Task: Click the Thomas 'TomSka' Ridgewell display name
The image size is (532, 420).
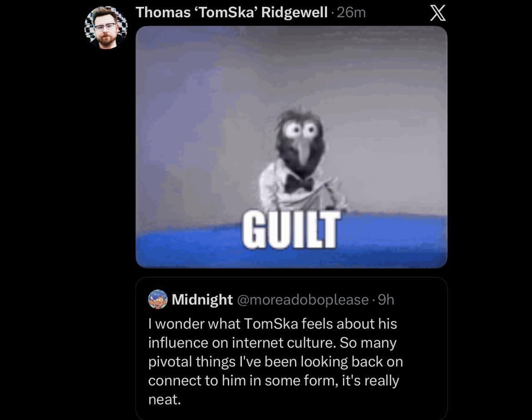Action: click(x=232, y=13)
